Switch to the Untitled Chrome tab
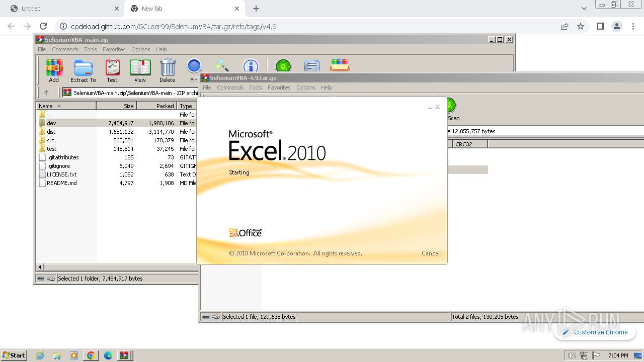The height and width of the screenshot is (362, 644). pyautogui.click(x=61, y=9)
